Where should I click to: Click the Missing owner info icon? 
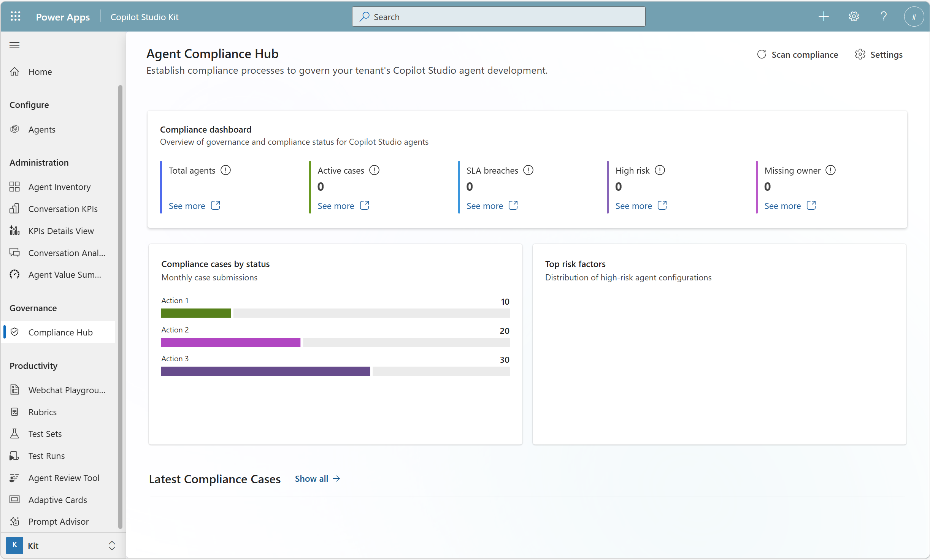pos(830,170)
